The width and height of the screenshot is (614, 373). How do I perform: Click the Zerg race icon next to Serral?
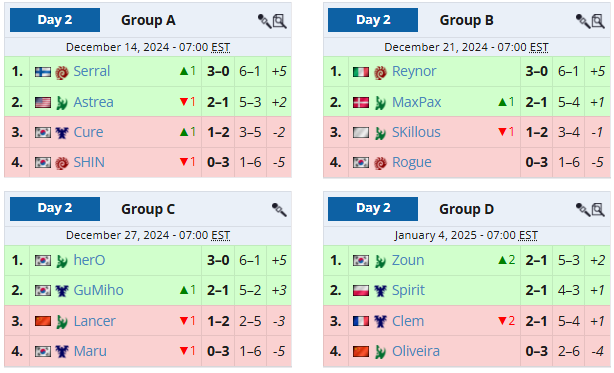click(x=62, y=72)
